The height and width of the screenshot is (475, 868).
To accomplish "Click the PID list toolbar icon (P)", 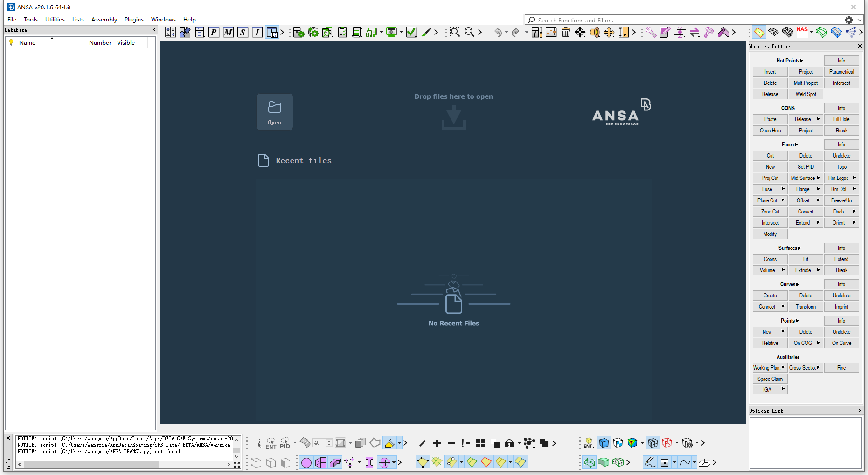I will 214,32.
